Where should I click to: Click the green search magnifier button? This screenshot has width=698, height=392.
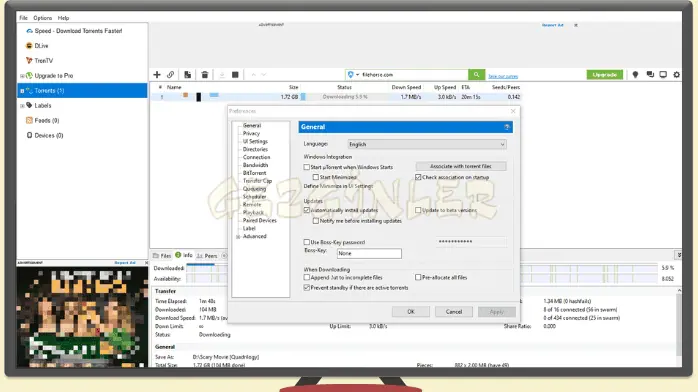coord(476,75)
